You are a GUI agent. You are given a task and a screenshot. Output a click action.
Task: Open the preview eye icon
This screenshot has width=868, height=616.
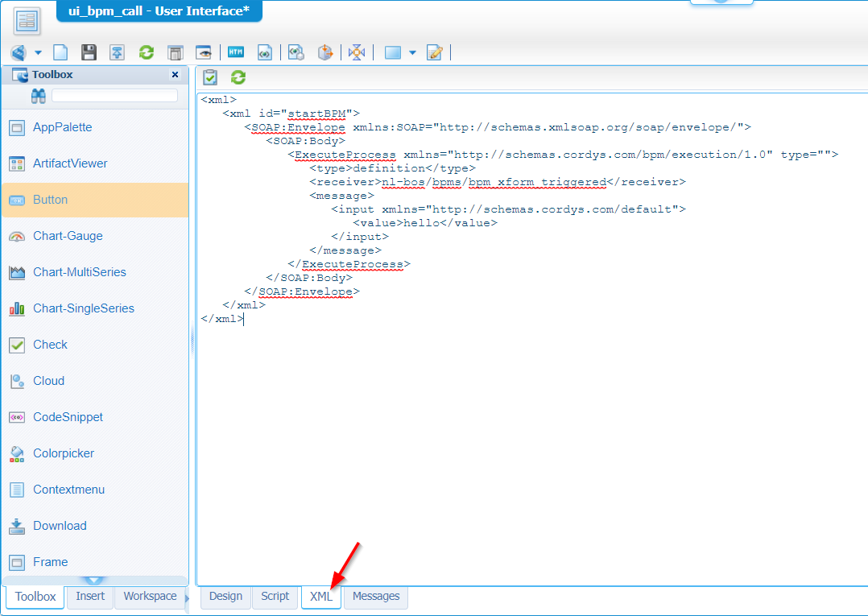click(x=204, y=52)
